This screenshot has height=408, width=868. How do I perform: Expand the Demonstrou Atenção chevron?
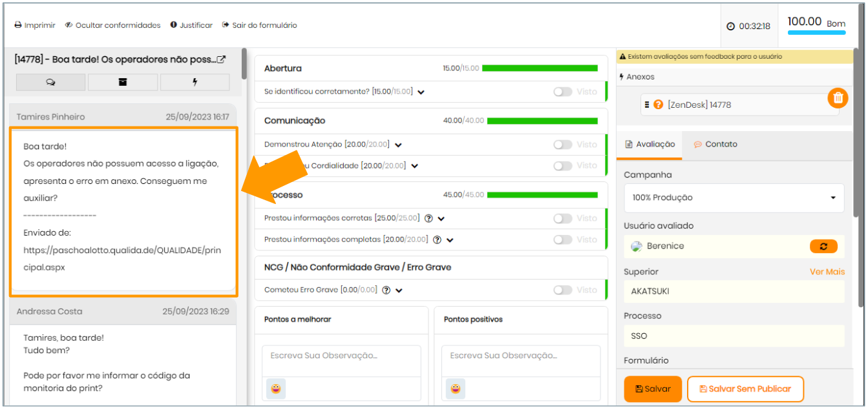coord(399,145)
